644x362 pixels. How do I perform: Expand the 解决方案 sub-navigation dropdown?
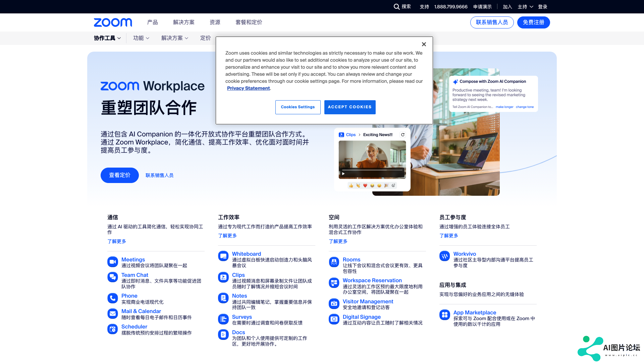175,38
